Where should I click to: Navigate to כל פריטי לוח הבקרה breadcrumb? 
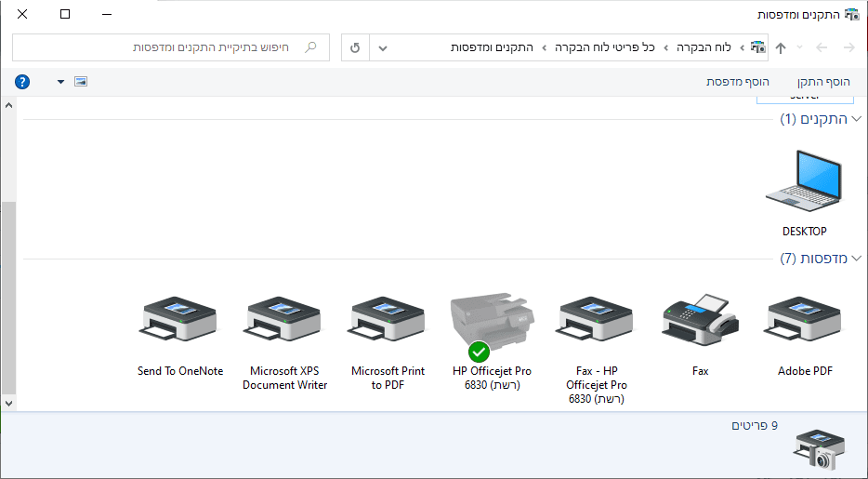point(605,47)
